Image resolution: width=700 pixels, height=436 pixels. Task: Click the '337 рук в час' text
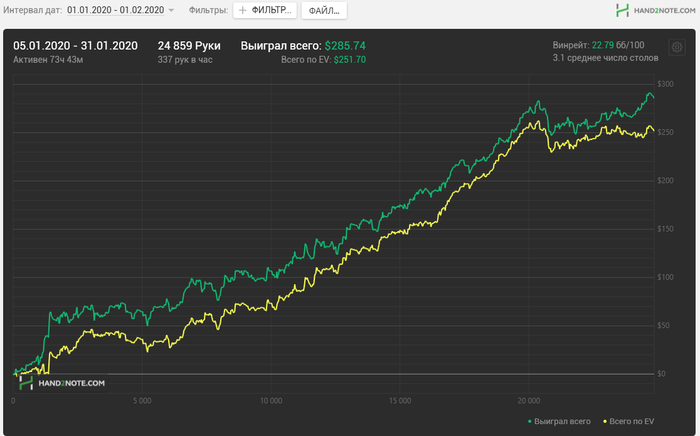click(185, 60)
